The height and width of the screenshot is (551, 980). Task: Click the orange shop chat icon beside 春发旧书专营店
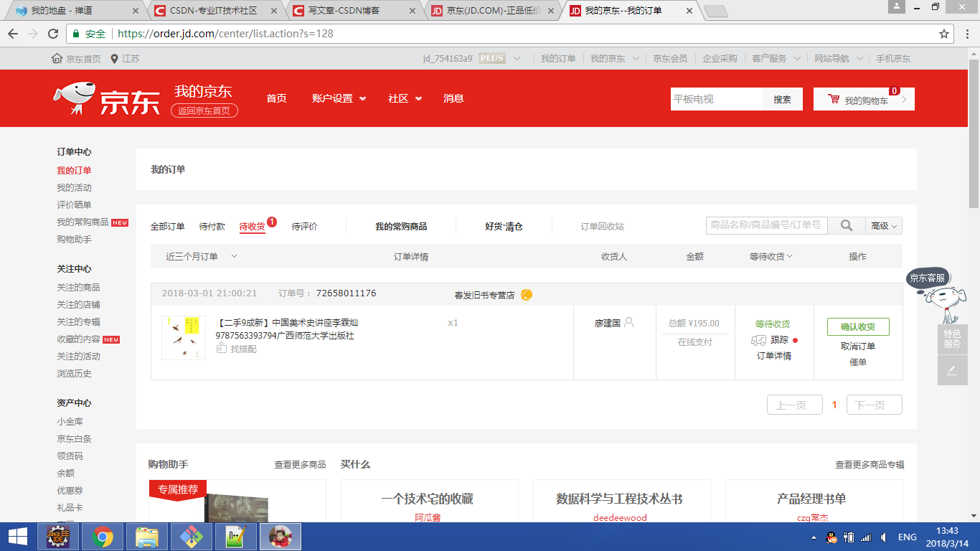527,295
